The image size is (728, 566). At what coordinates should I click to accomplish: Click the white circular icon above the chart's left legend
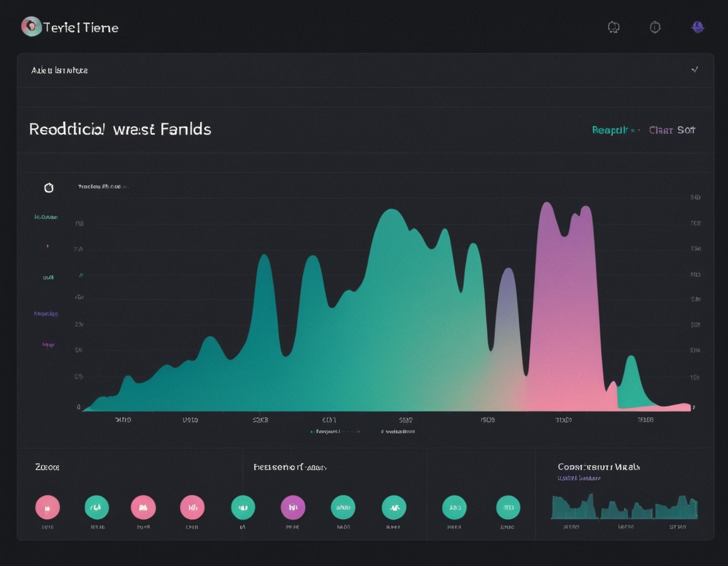coord(49,188)
